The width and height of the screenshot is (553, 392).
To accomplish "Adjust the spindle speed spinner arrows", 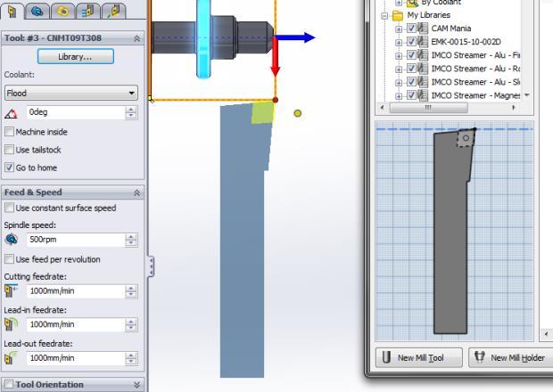I will coord(131,240).
